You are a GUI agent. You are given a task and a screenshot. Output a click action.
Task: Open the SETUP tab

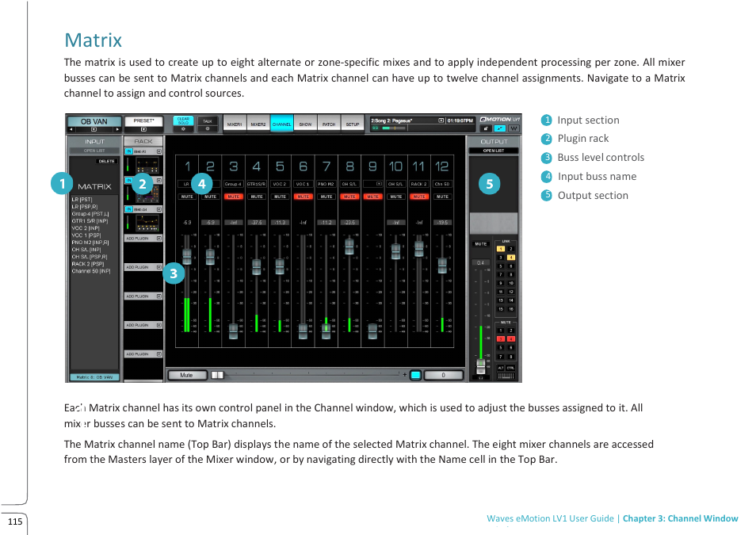[353, 124]
